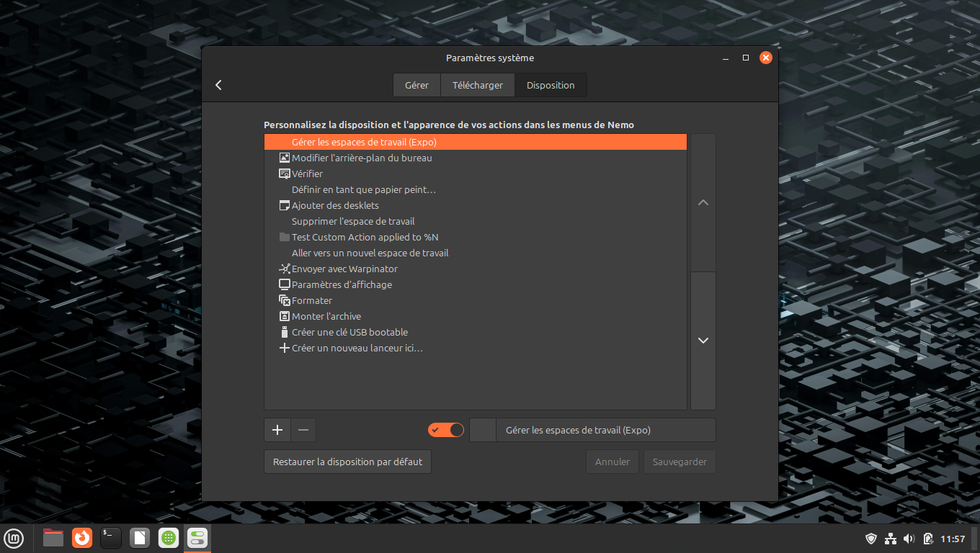Go back using the left arrow
The image size is (980, 553).
tap(218, 85)
